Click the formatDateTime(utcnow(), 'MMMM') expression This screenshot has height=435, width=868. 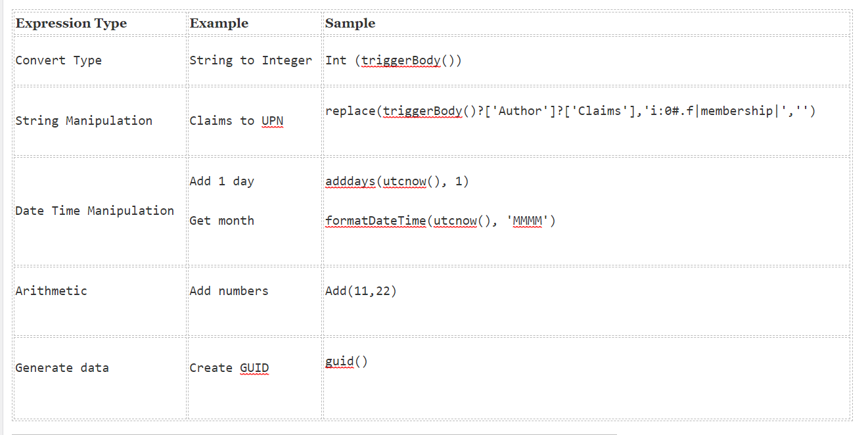[440, 221]
